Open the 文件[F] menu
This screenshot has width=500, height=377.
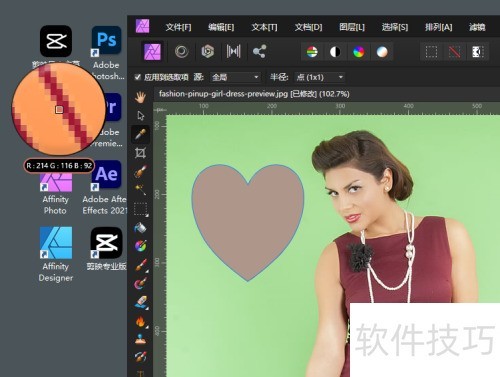(x=178, y=27)
